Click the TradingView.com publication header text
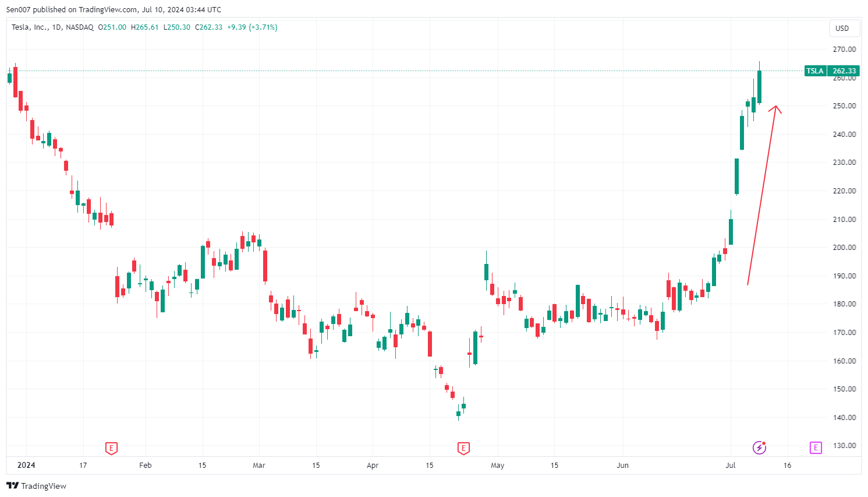 point(114,9)
